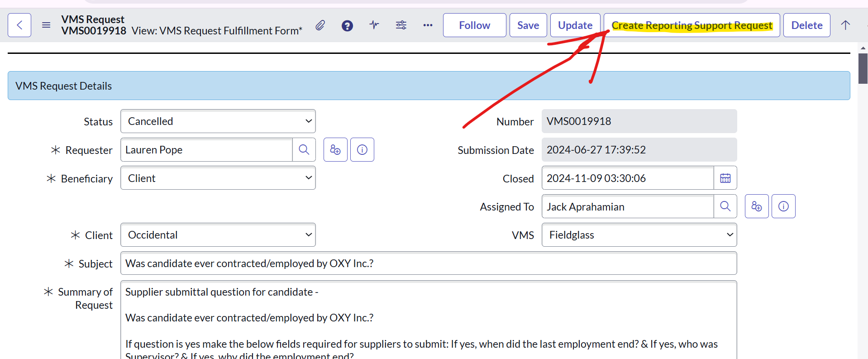This screenshot has height=359, width=868.
Task: Show Assigned To record info icon
Action: pos(783,206)
